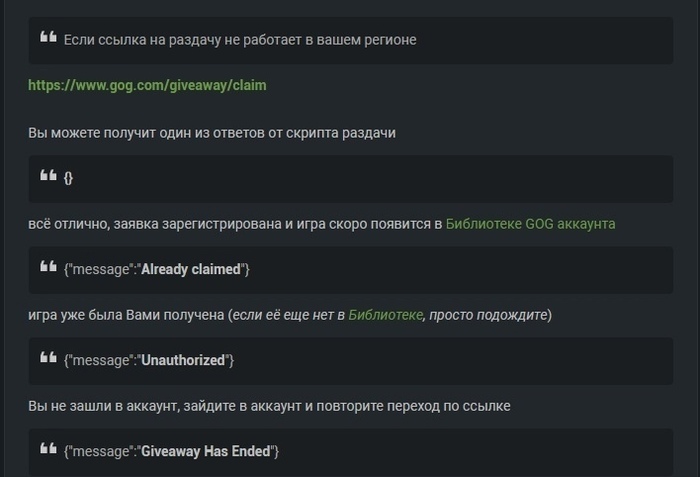Open the gog.com giveaway claim link
Viewport: 700px width, 477px height.
click(147, 85)
